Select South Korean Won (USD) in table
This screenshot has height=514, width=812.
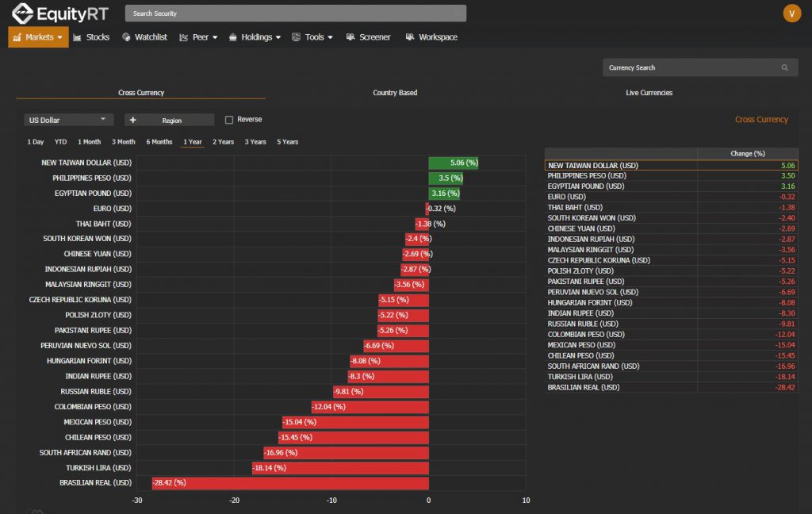pos(671,218)
